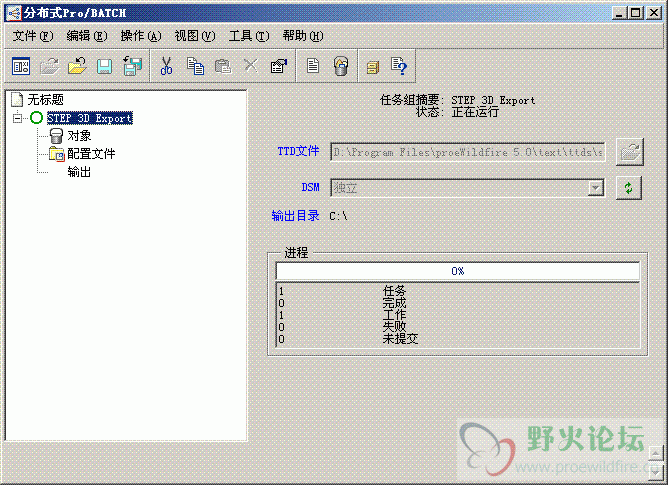Image resolution: width=668 pixels, height=485 pixels.
Task: Paste using the clipboard toolbar icon
Action: click(x=223, y=66)
